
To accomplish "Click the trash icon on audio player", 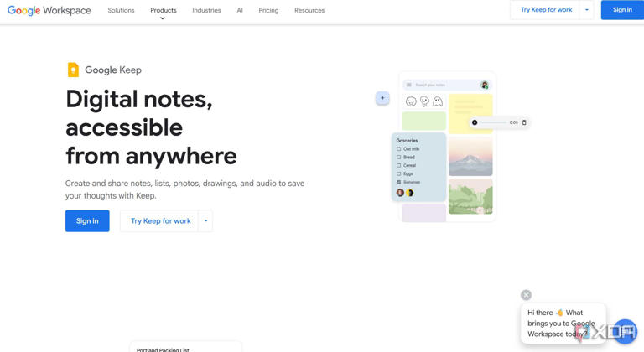I will [x=524, y=122].
